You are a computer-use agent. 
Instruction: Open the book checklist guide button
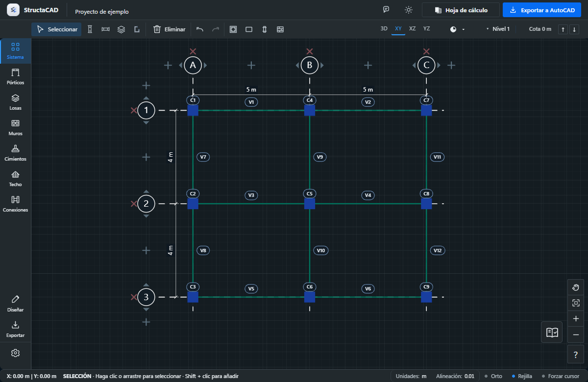coord(552,333)
